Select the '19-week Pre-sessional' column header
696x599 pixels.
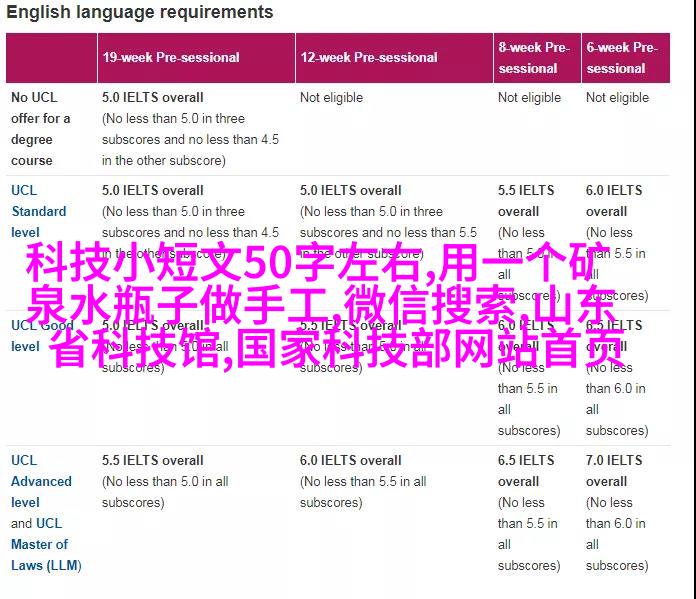tap(196, 58)
